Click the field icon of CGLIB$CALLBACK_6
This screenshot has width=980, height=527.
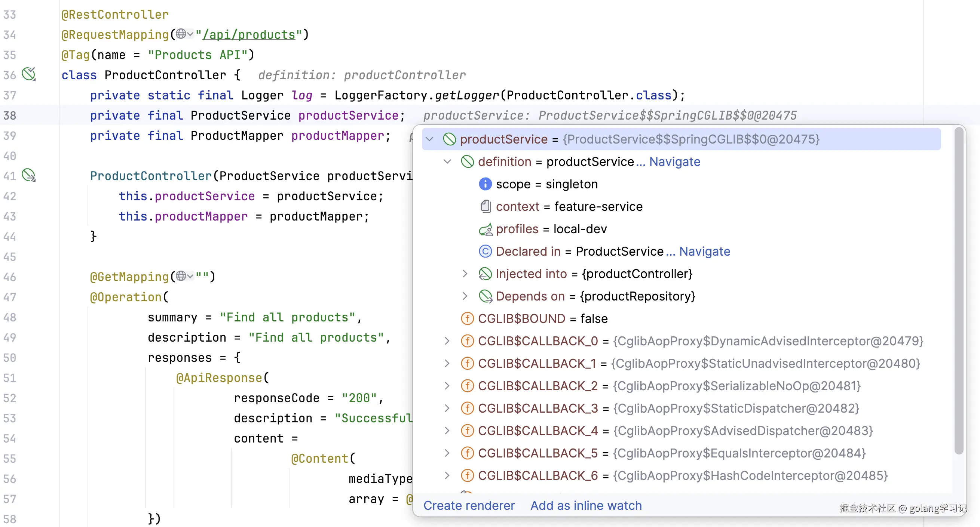click(467, 476)
